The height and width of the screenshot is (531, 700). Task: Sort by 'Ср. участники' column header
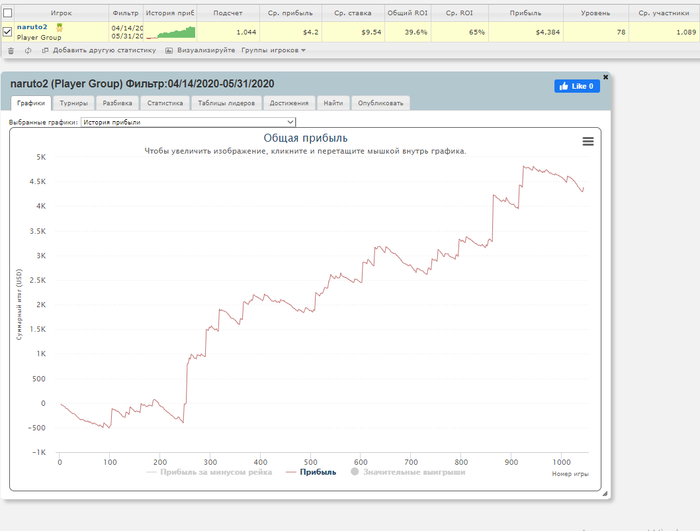[663, 13]
